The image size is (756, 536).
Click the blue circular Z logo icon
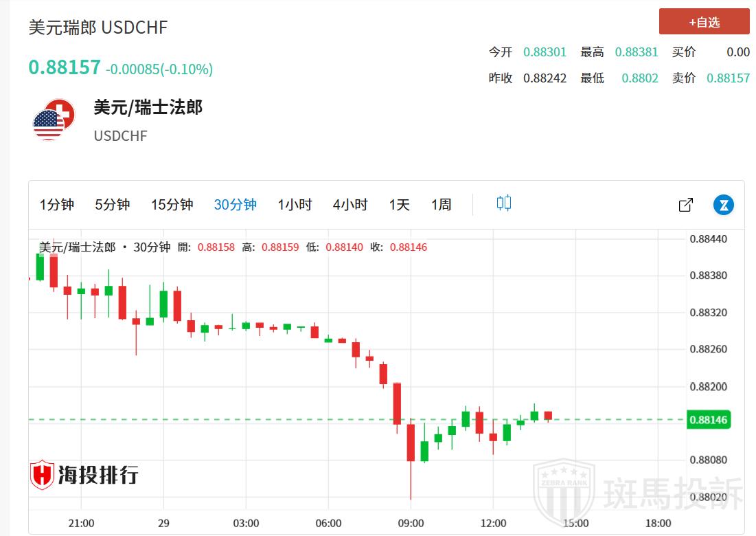(x=724, y=205)
